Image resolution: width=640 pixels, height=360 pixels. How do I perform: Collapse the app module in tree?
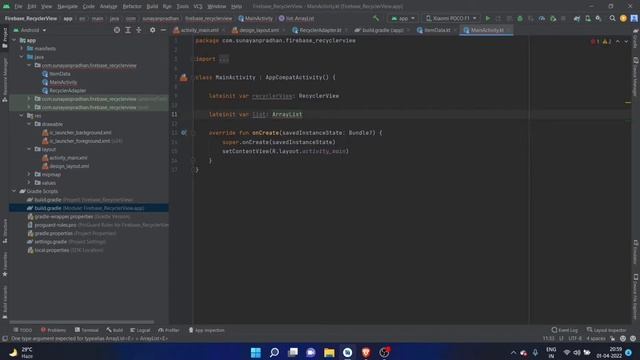[14, 40]
